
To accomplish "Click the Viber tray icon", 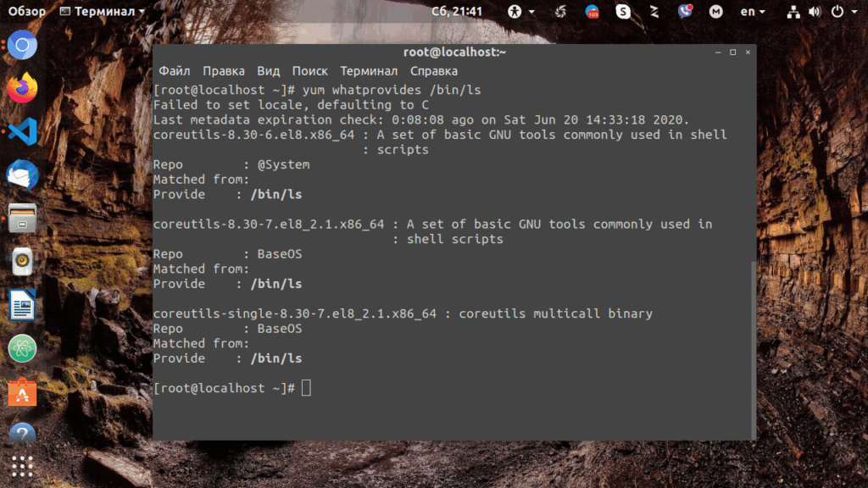I will [x=685, y=11].
